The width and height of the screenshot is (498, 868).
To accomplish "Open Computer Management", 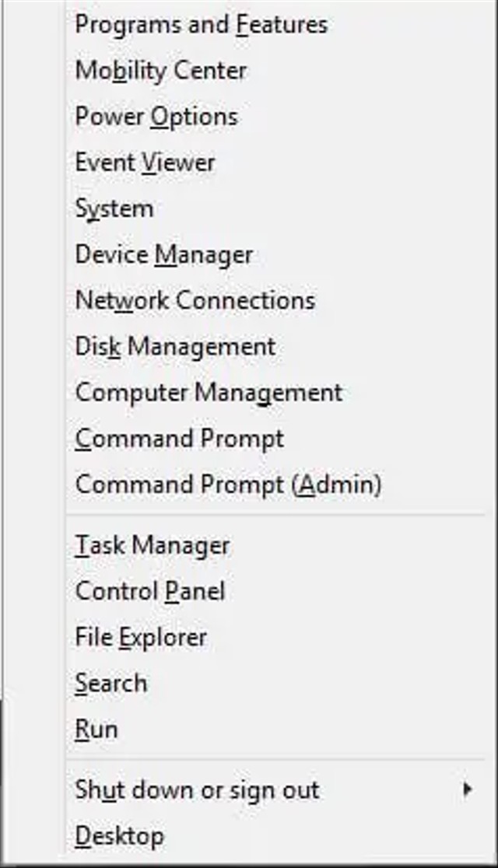I will click(208, 391).
